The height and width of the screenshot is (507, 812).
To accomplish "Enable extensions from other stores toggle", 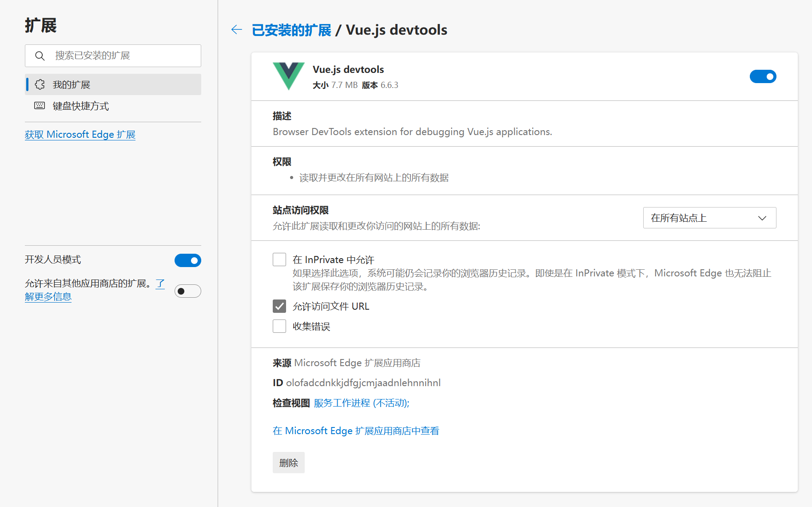I will (x=187, y=291).
